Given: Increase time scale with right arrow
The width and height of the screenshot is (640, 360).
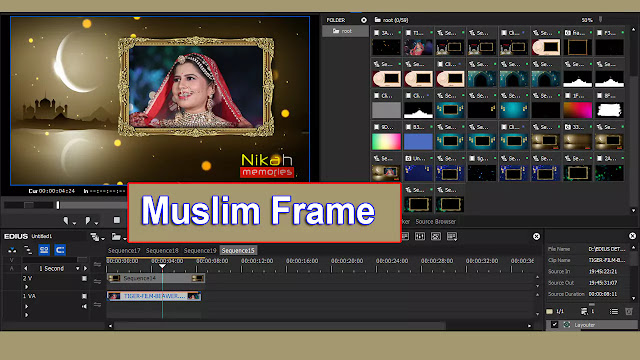Looking at the screenshot, I should [85, 269].
